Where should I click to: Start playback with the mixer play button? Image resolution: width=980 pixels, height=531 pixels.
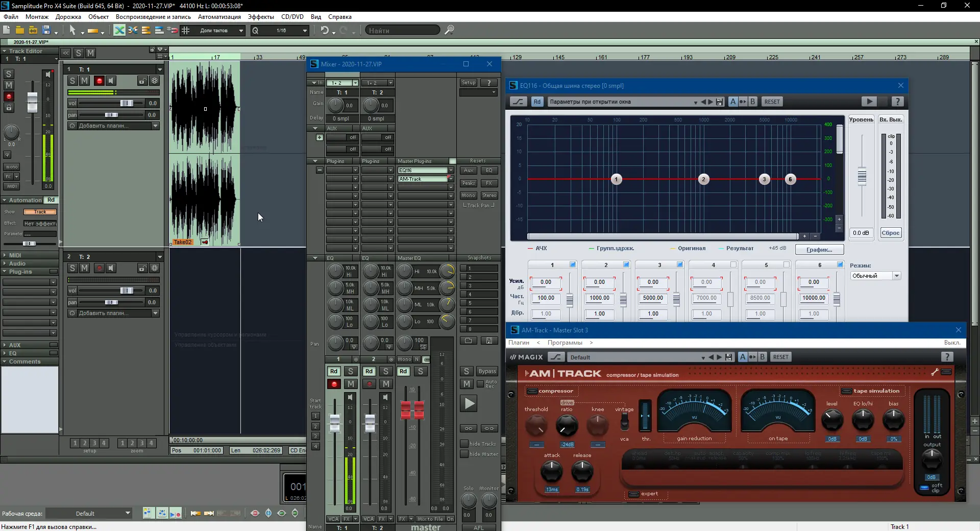click(469, 403)
